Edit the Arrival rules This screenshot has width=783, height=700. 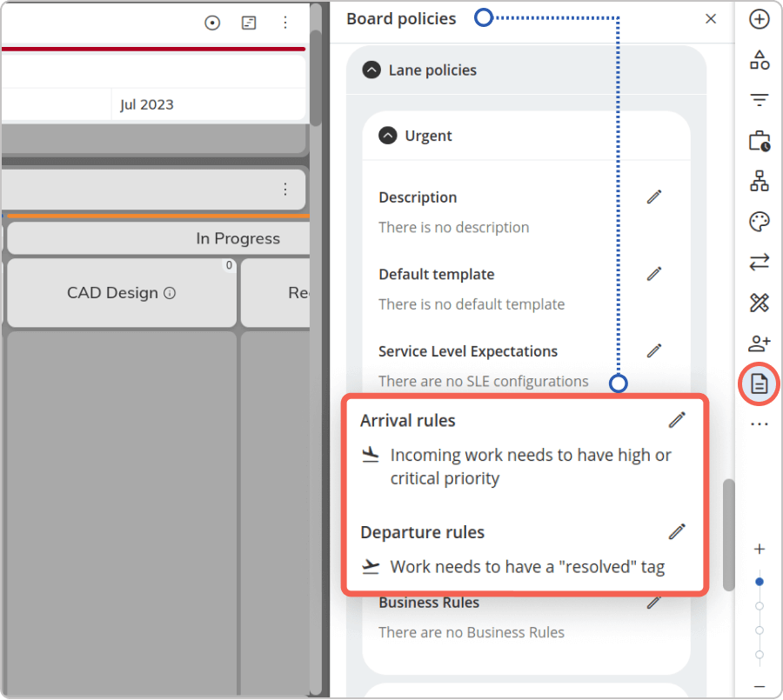pyautogui.click(x=677, y=420)
